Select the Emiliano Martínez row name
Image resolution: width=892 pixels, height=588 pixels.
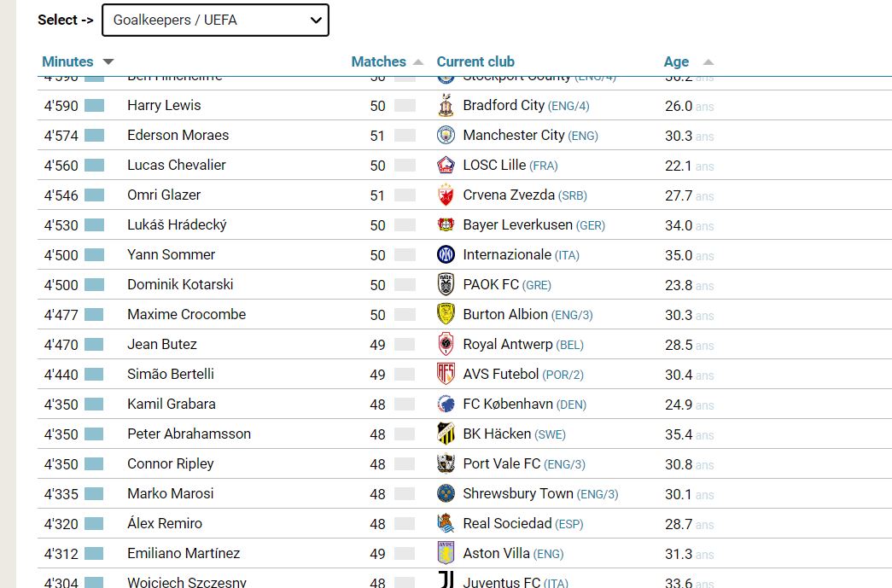184,553
